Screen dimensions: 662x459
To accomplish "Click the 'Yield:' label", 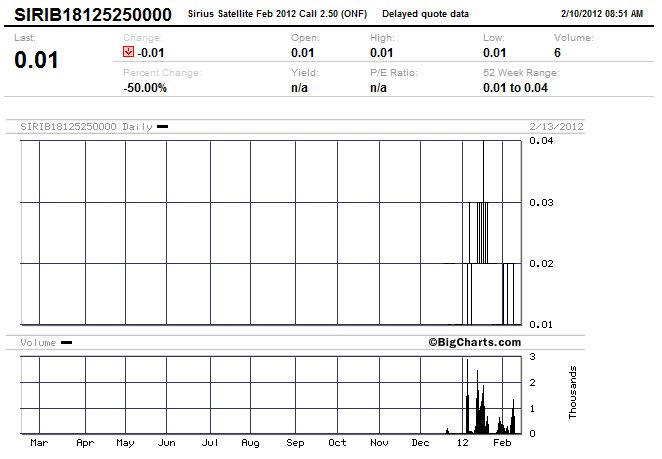I will (x=304, y=73).
